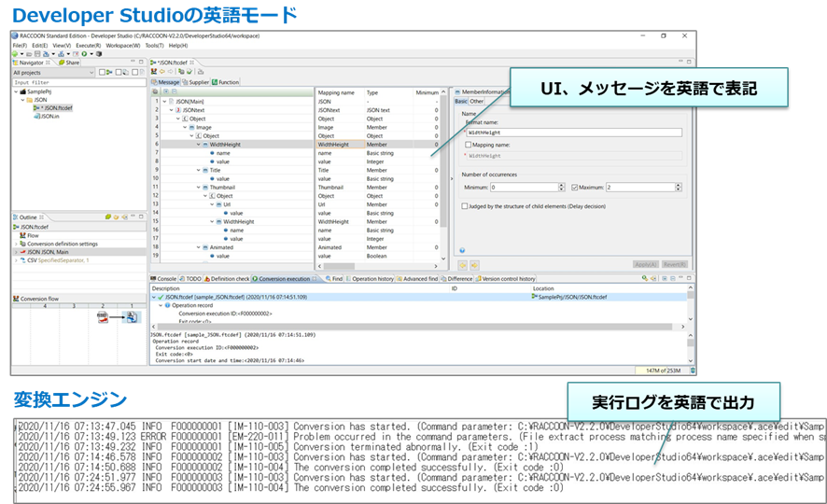
Task: Toggle the Mapping name checkbox
Action: 468,145
